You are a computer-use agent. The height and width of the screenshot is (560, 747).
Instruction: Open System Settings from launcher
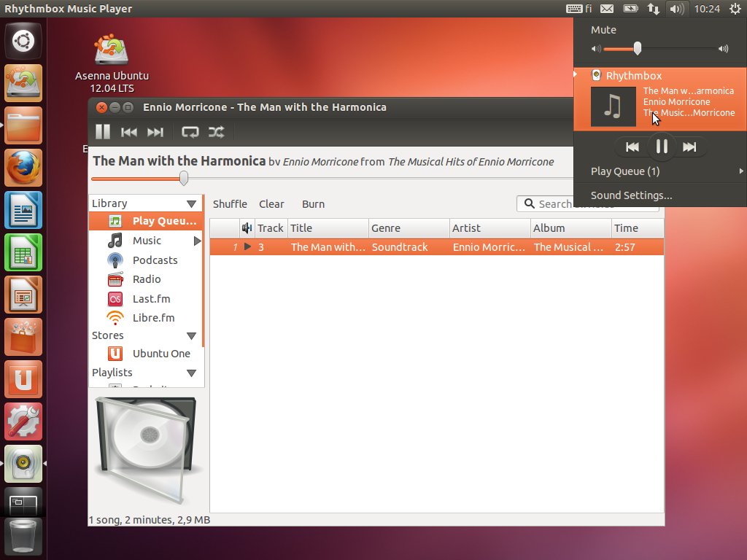[23, 422]
